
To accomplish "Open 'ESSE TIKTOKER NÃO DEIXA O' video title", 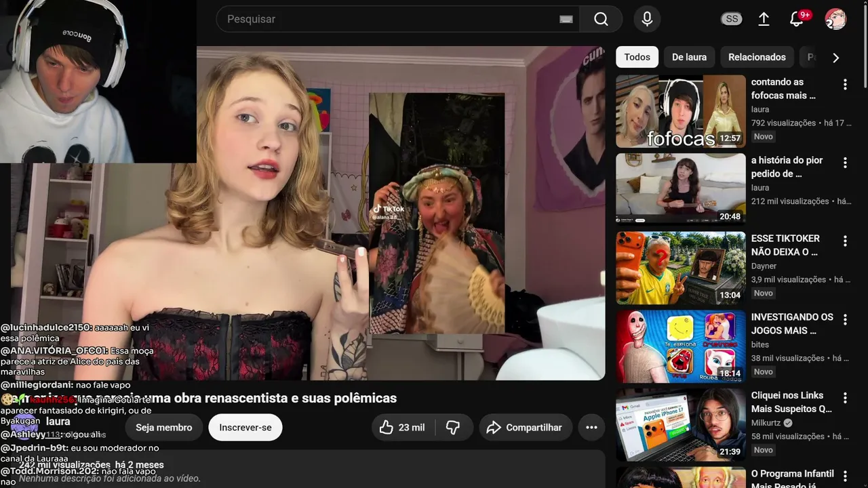I will [x=785, y=245].
